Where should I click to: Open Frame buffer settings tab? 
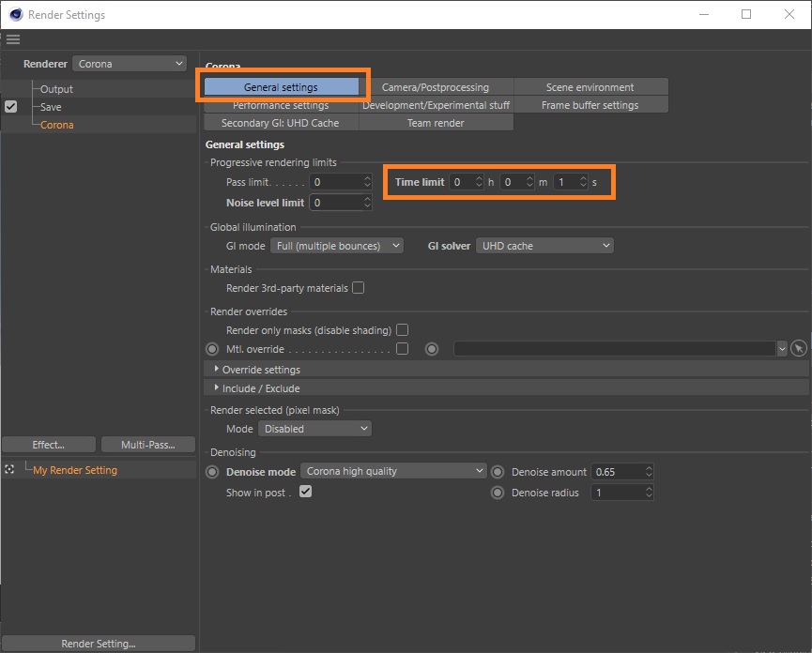coord(590,105)
